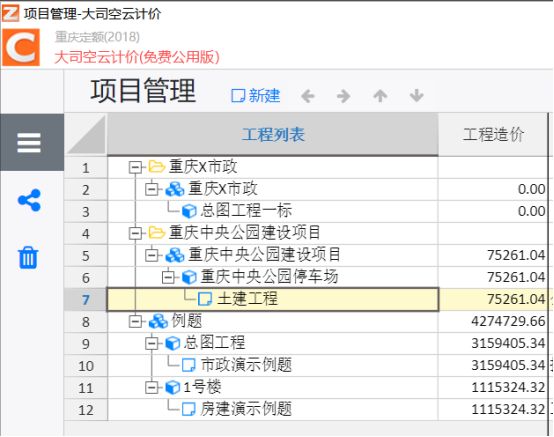Move item up with up arrow

(380, 96)
